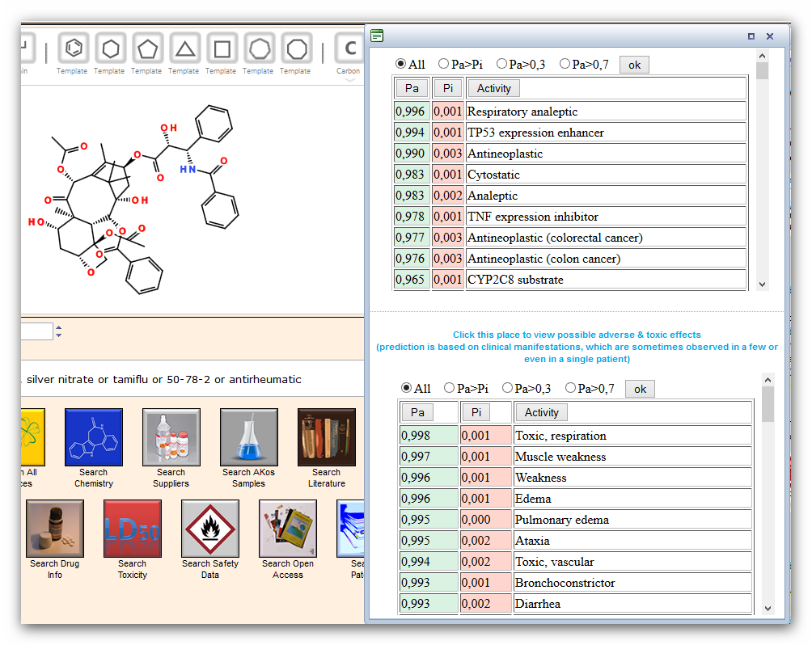Screen dimensions: 812x645
Task: Click the stepper up arrow beside the small input
Action: tap(58, 327)
